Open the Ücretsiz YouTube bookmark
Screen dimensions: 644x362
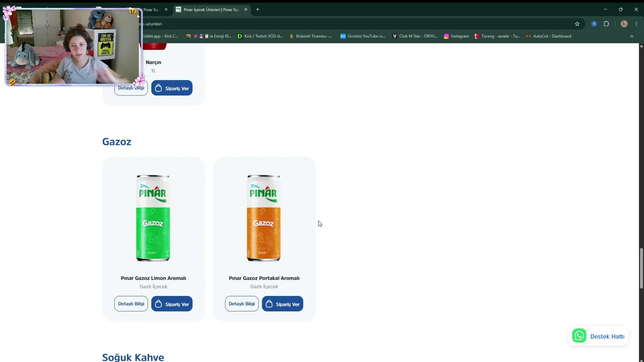pos(363,36)
